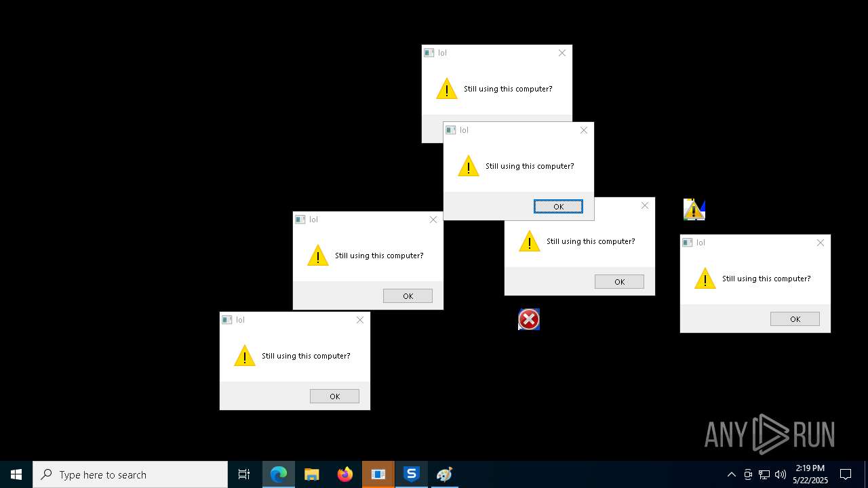Close the lol dialog with the focused OK
This screenshot has height=488, width=868.
click(x=584, y=130)
